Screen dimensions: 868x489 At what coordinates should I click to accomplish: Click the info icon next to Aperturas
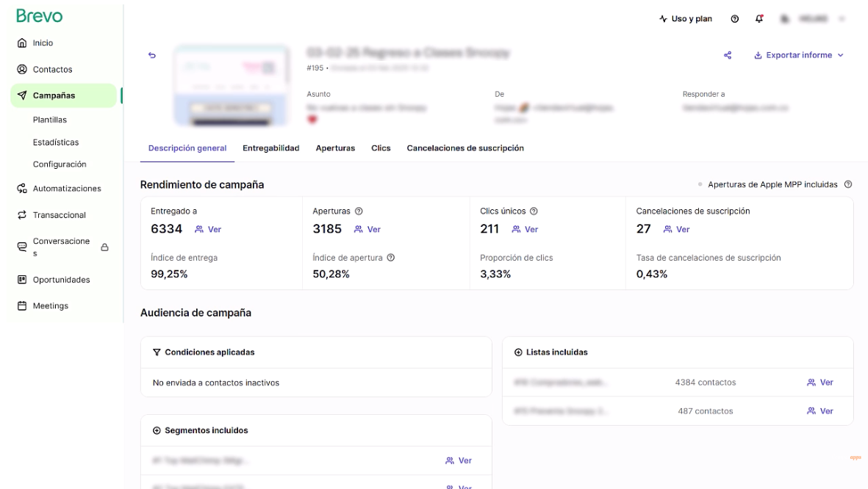[x=359, y=211]
